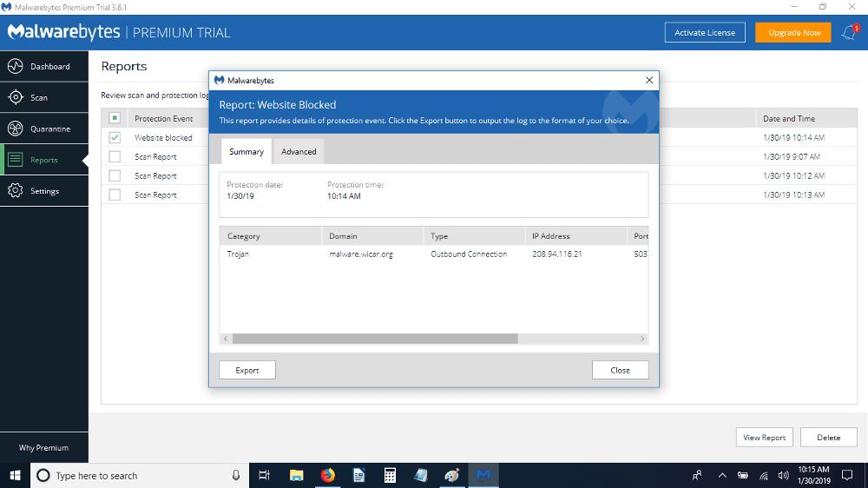Open the Settings gear icon
The height and width of the screenshot is (488, 868).
tap(16, 190)
